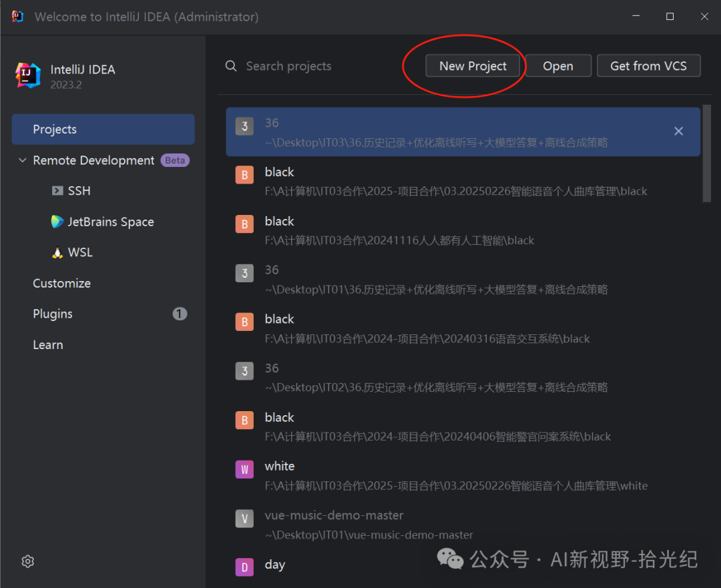Viewport: 721px width, 588px height.
Task: Open the Learn section
Action: coord(48,345)
